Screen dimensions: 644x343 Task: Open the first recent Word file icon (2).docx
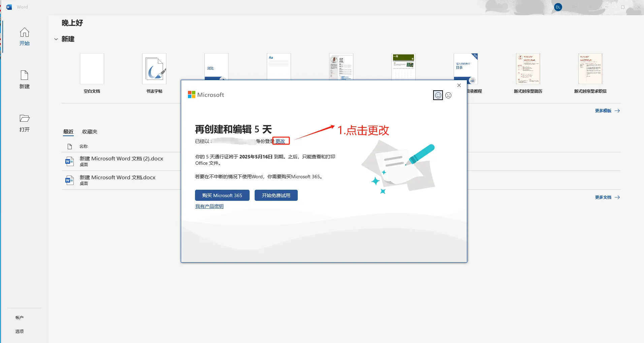click(x=69, y=161)
